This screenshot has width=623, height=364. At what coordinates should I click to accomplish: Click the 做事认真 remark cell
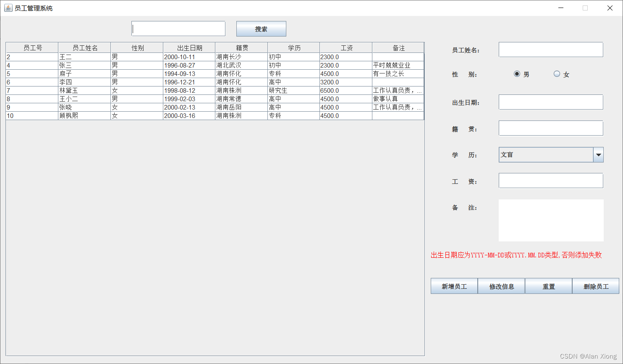click(x=398, y=99)
